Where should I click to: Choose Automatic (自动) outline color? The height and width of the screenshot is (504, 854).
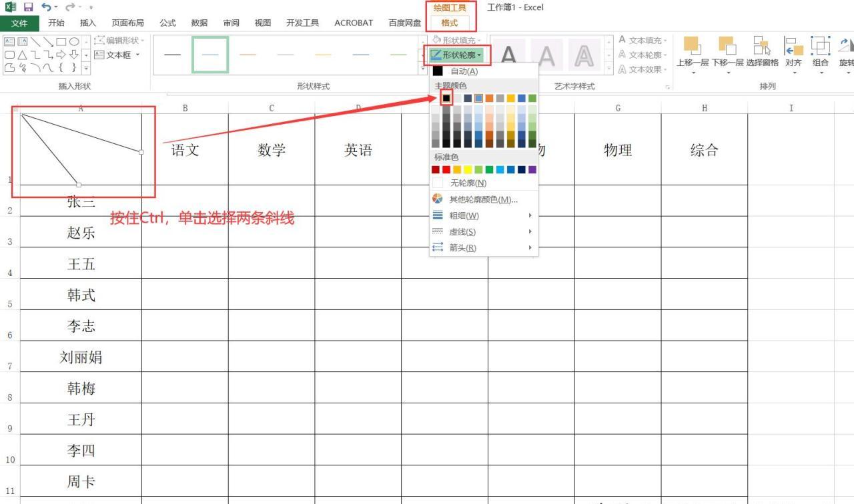484,71
